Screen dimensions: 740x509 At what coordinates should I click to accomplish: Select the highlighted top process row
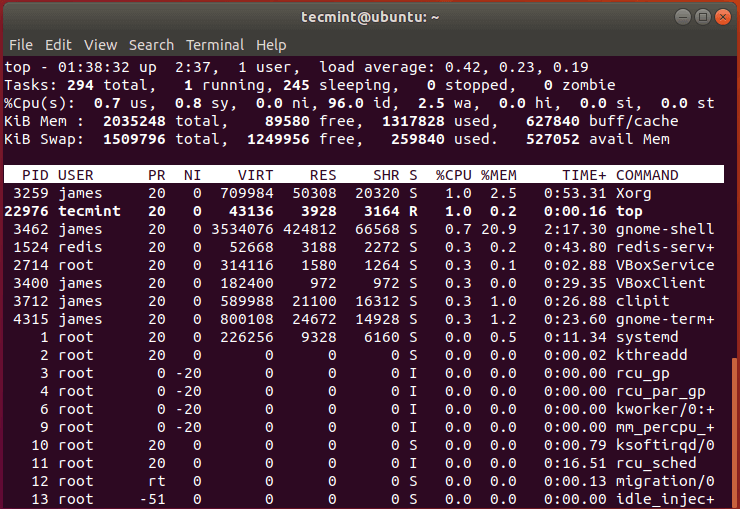point(360,211)
